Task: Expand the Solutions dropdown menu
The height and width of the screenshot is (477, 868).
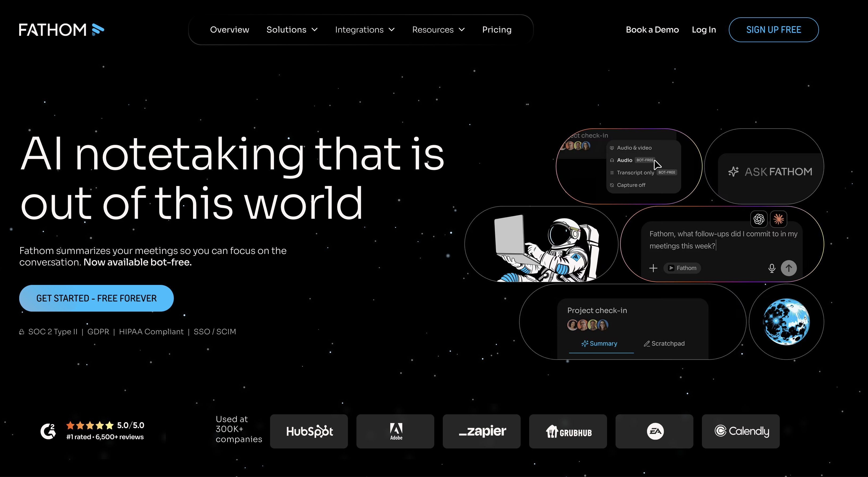Action: [x=292, y=30]
